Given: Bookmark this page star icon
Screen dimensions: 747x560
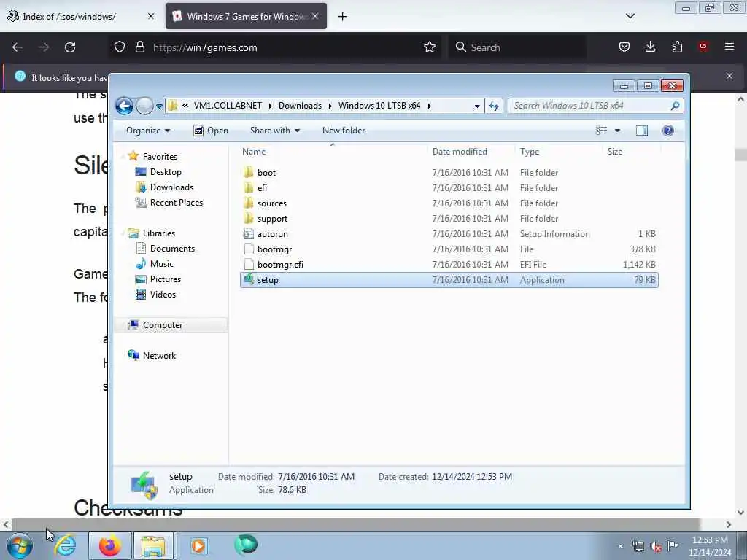Looking at the screenshot, I should (x=429, y=47).
